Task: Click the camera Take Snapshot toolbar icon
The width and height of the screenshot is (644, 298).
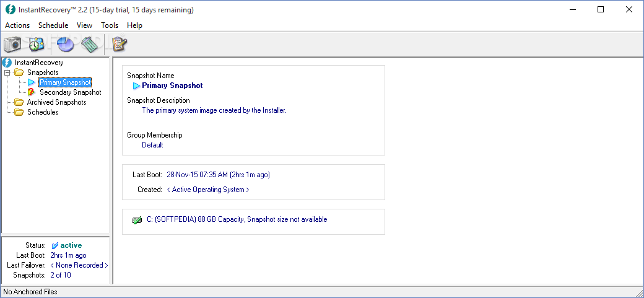Action: [x=12, y=44]
